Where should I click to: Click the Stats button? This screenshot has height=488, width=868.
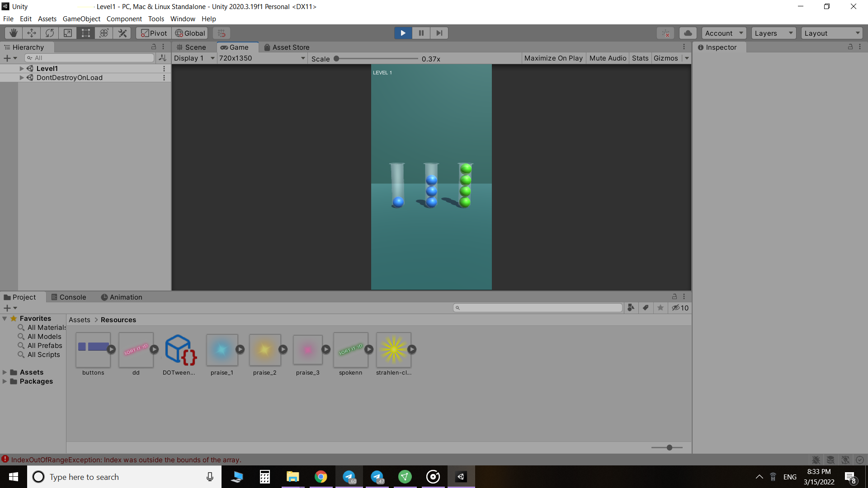(640, 58)
